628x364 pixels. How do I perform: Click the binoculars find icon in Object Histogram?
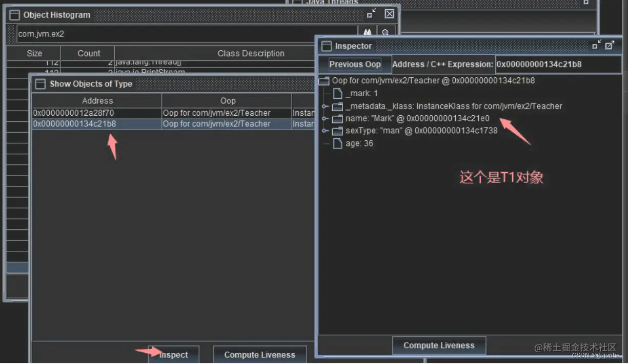tap(367, 33)
